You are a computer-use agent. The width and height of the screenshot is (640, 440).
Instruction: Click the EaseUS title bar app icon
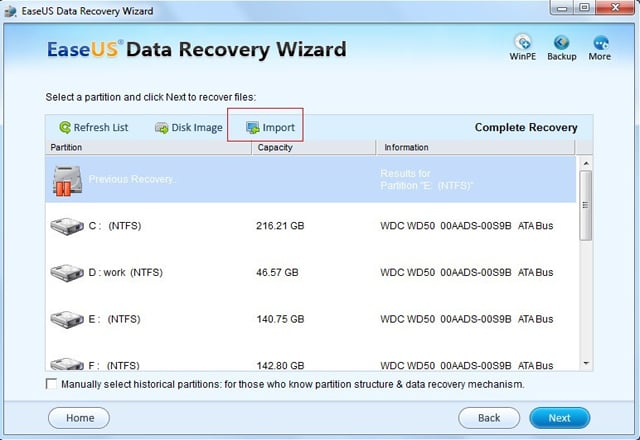[11, 11]
